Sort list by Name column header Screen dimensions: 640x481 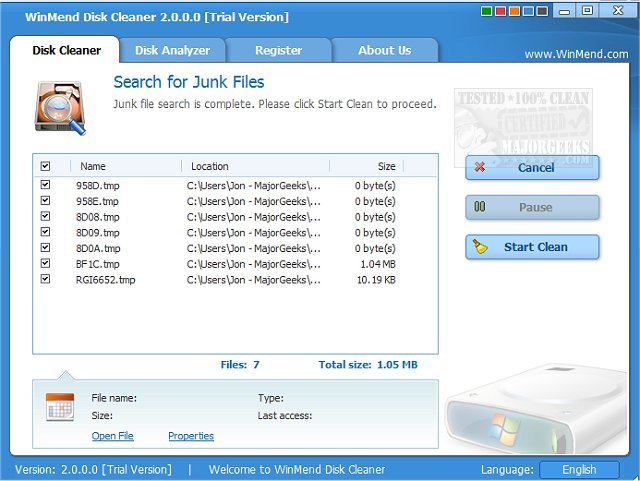(x=126, y=166)
